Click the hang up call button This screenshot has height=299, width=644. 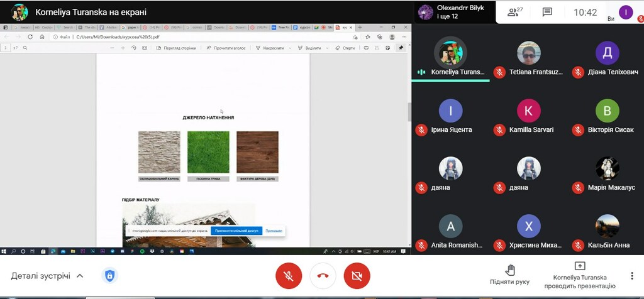coord(323,276)
